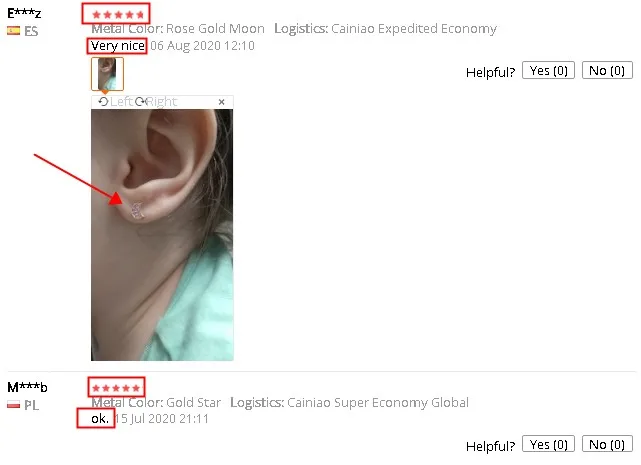Click the Spain flag icon
Viewport: 641px width, 465px height.
tap(13, 31)
